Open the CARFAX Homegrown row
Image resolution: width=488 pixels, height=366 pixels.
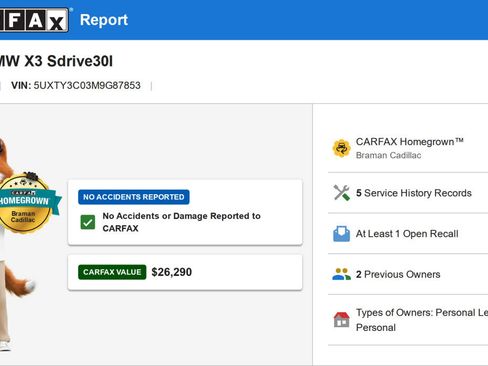click(408, 148)
